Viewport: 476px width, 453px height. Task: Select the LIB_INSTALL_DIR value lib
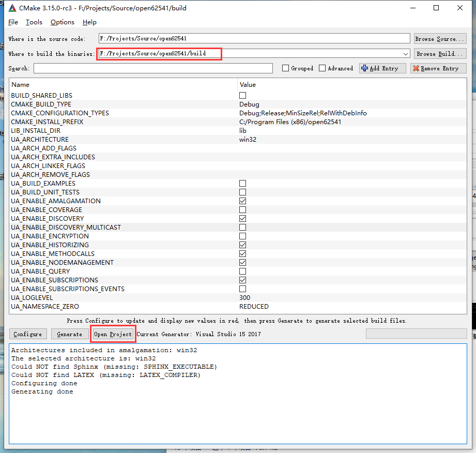pyautogui.click(x=243, y=131)
